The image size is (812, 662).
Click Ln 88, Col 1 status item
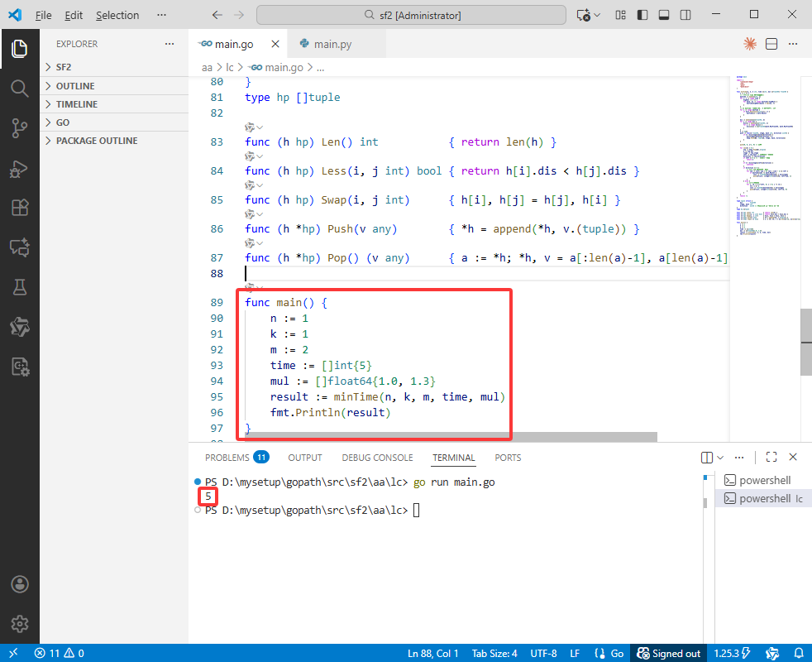tap(433, 653)
